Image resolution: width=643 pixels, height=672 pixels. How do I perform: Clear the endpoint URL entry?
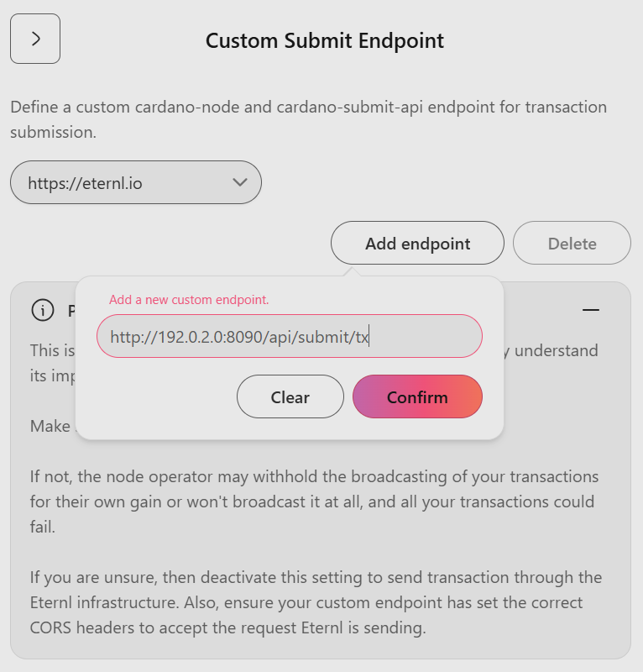click(x=290, y=396)
